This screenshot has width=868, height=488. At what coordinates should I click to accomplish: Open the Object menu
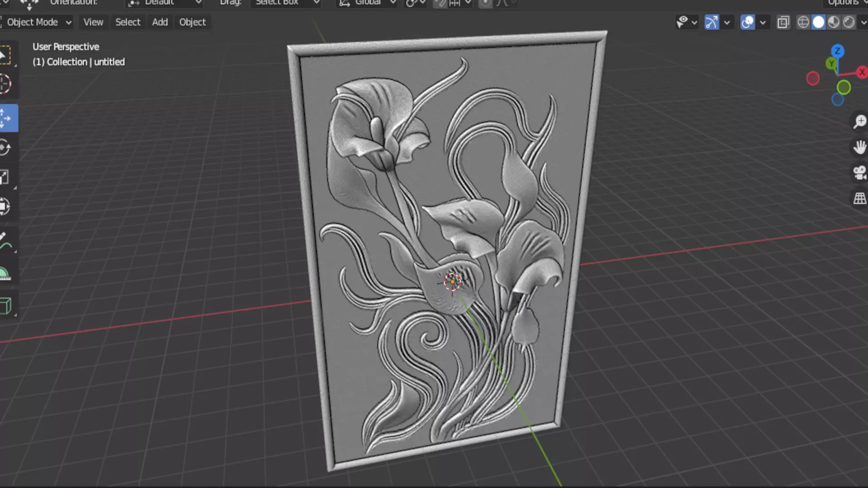192,22
